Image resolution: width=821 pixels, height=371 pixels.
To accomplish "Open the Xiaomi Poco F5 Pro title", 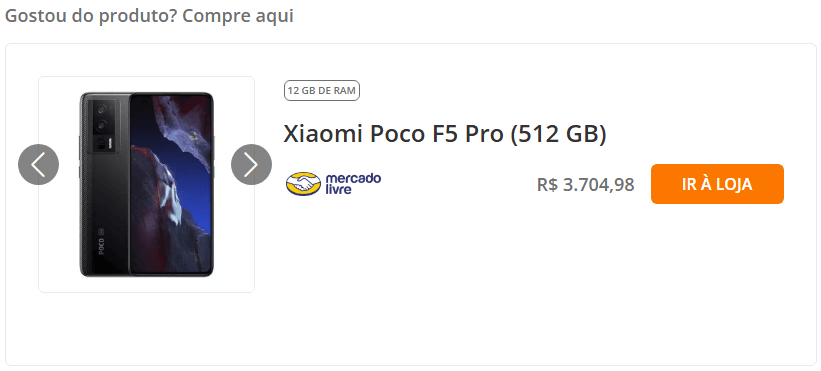I will [x=445, y=134].
